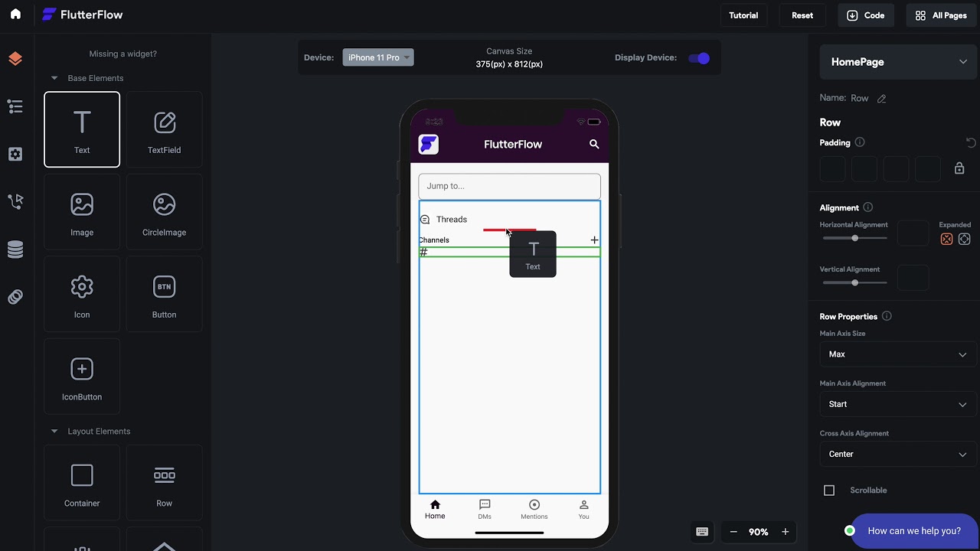
Task: Open the widget tree list icon
Action: (x=15, y=106)
